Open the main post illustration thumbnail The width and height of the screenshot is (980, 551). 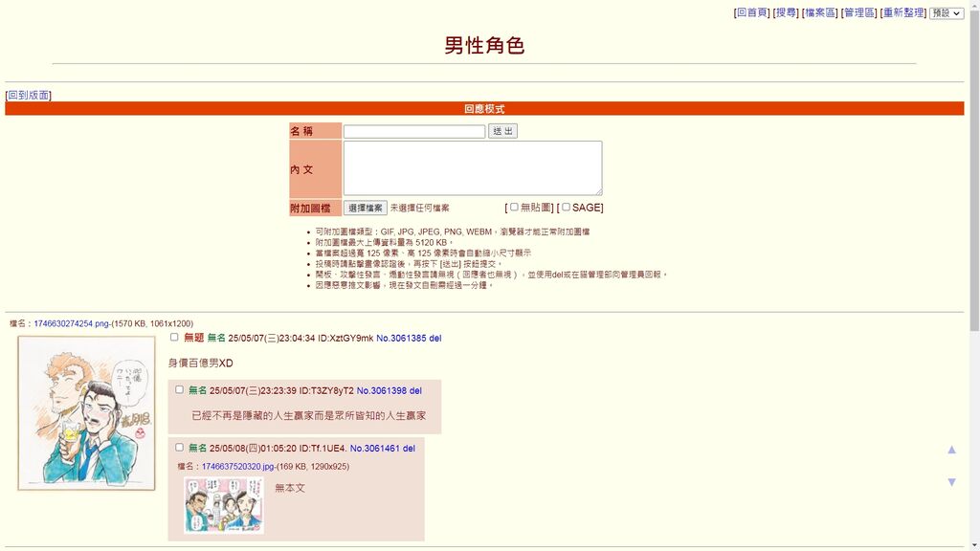(86, 412)
